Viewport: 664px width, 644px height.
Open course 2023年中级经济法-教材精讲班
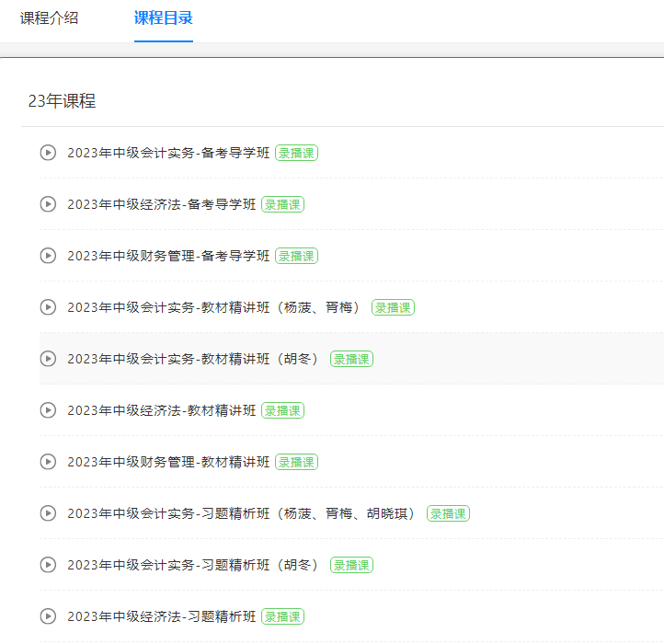(x=161, y=410)
